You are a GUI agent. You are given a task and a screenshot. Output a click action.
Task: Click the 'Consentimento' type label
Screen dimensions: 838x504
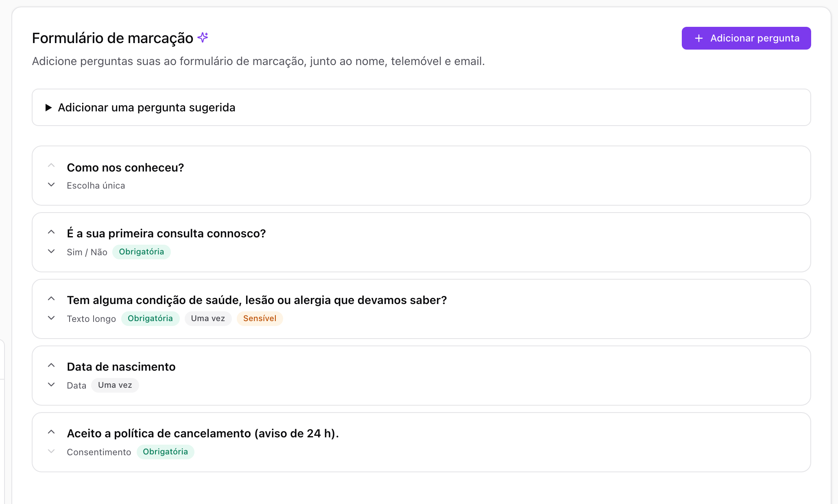pos(99,452)
